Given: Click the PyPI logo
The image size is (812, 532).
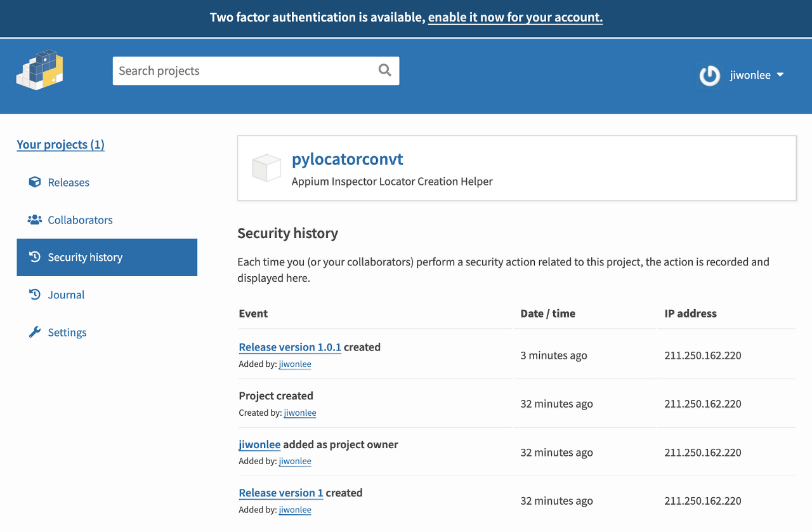Looking at the screenshot, I should pyautogui.click(x=39, y=70).
